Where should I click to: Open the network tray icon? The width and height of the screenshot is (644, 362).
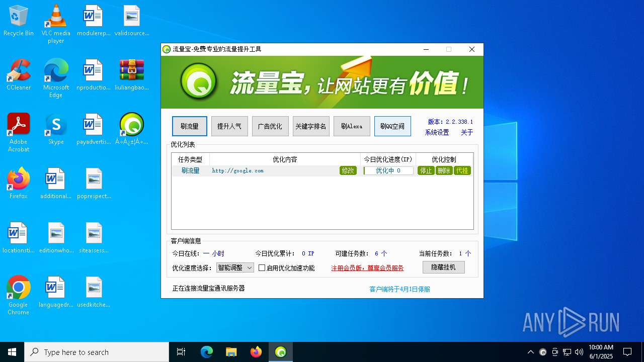pyautogui.click(x=567, y=352)
